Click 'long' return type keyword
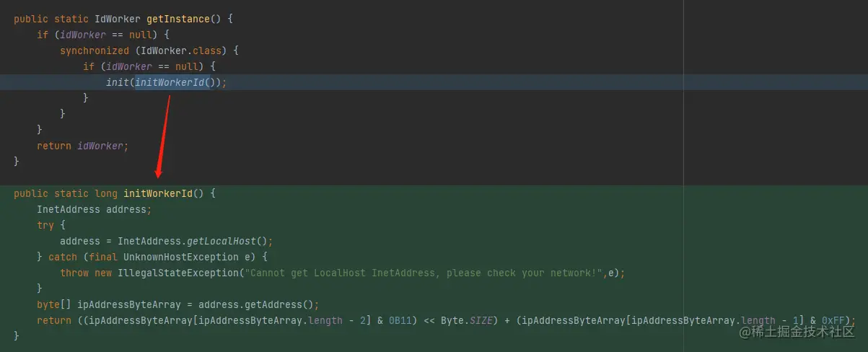 click(x=106, y=193)
